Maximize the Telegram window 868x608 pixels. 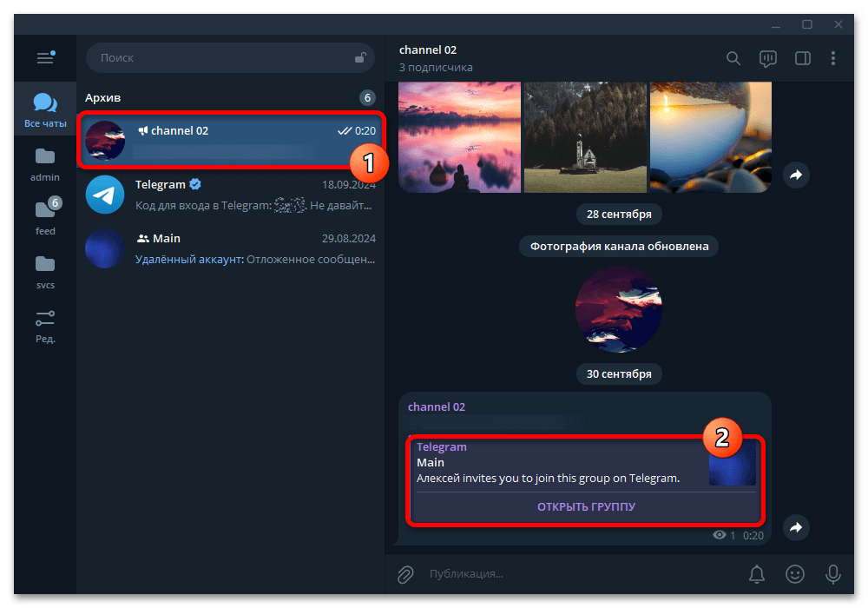807,24
